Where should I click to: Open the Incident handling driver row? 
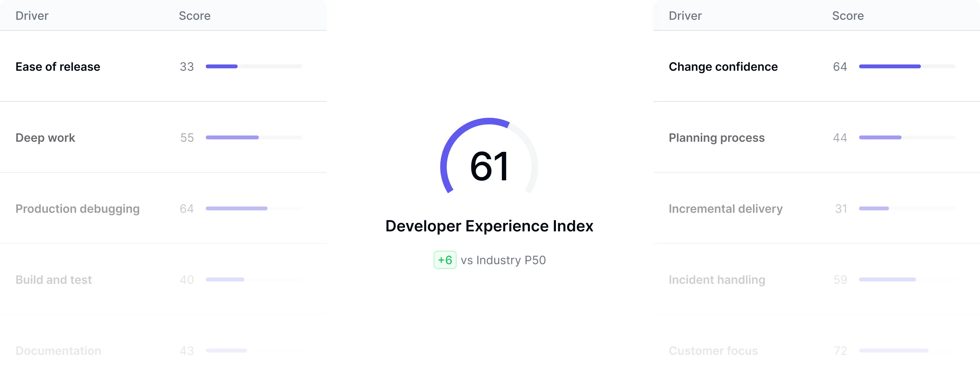[x=717, y=280]
